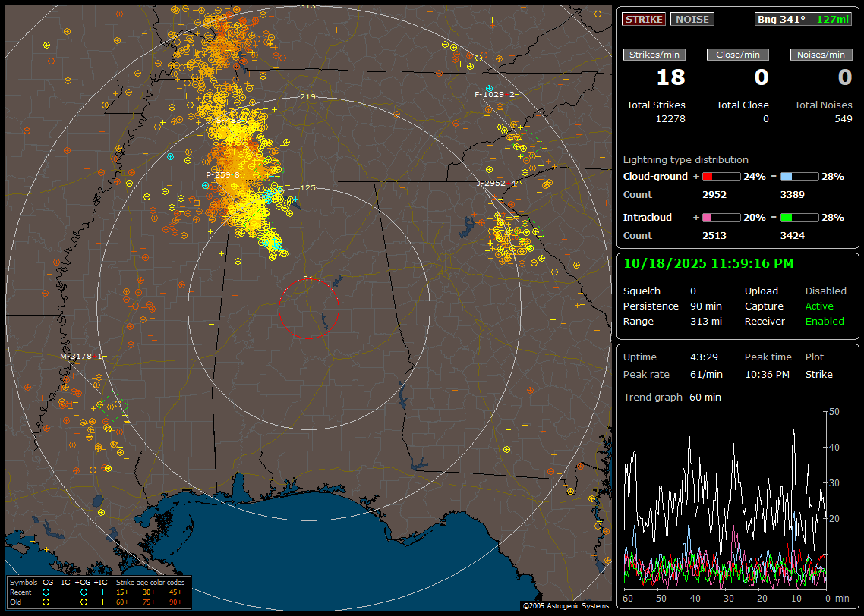
Task: Click the bearing and distance readout
Action: point(803,19)
